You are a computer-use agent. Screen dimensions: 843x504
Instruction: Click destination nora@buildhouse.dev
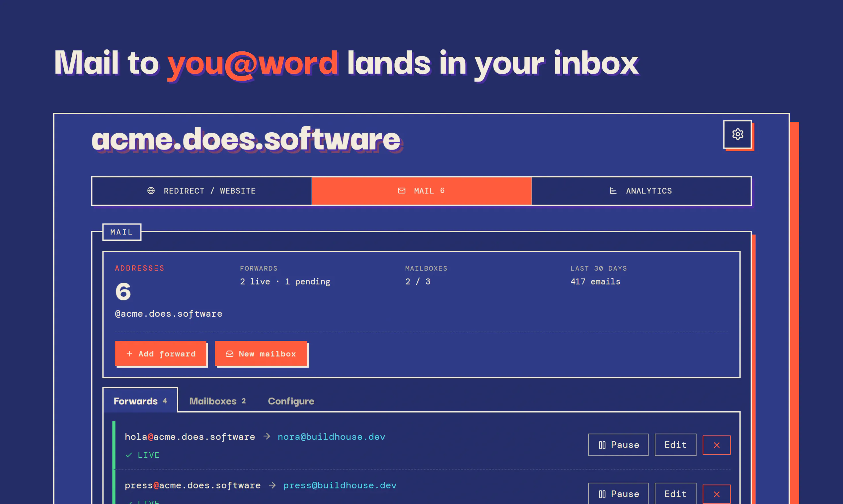(332, 437)
